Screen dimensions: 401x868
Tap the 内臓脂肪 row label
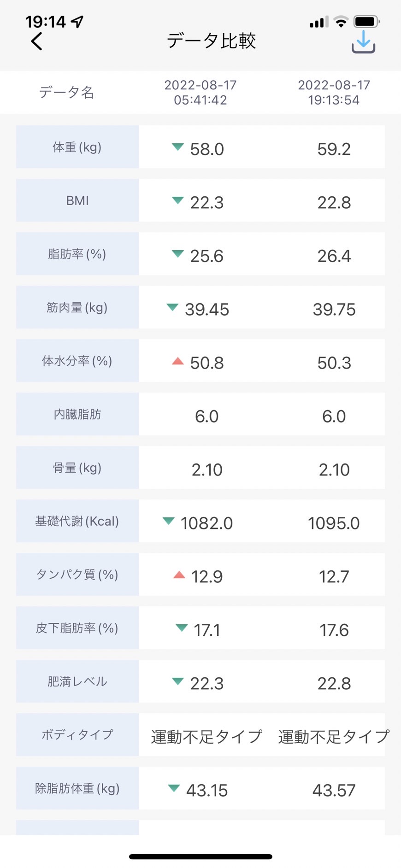tap(77, 414)
